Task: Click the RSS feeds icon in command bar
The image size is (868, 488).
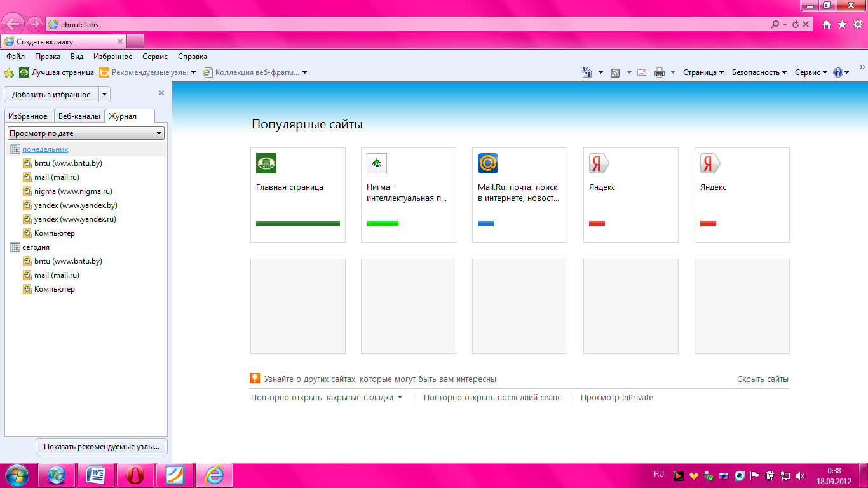Action: [615, 72]
